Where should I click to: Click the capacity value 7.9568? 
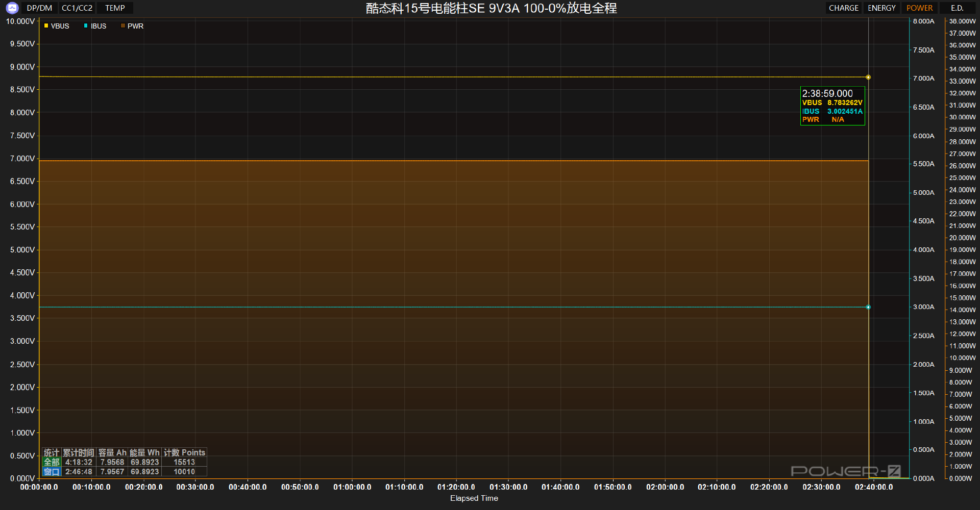(x=112, y=462)
